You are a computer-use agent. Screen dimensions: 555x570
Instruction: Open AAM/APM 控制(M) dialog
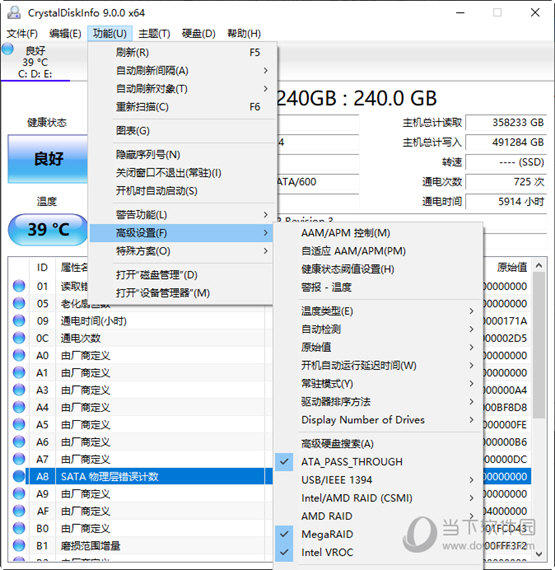tap(378, 233)
